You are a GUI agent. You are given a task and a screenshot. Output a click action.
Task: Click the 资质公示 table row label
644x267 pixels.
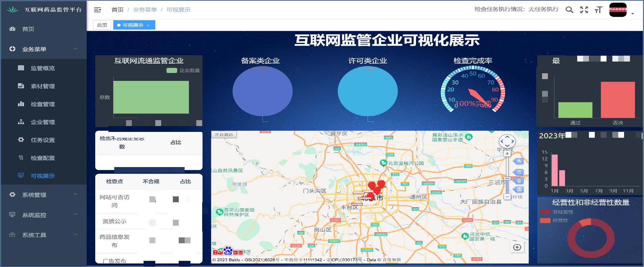click(x=115, y=221)
